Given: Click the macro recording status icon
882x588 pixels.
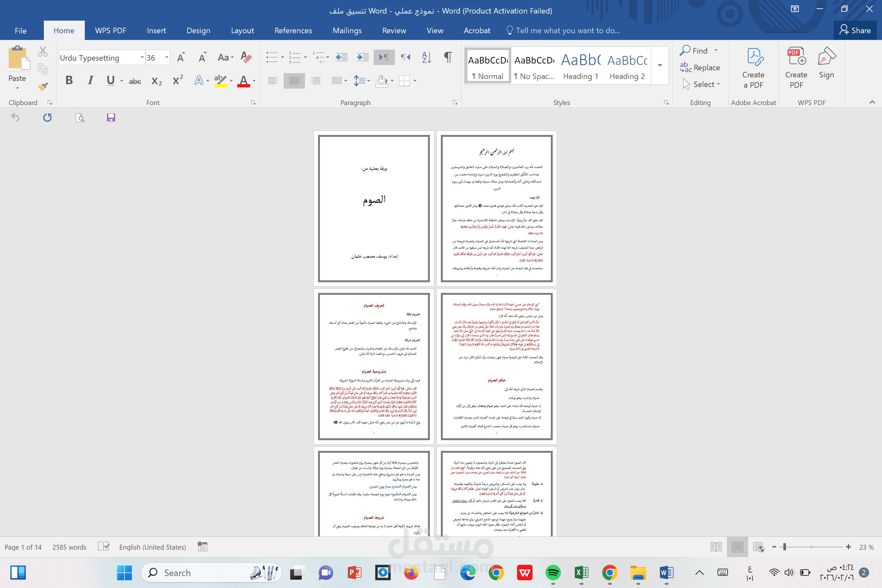Looking at the screenshot, I should click(x=202, y=547).
